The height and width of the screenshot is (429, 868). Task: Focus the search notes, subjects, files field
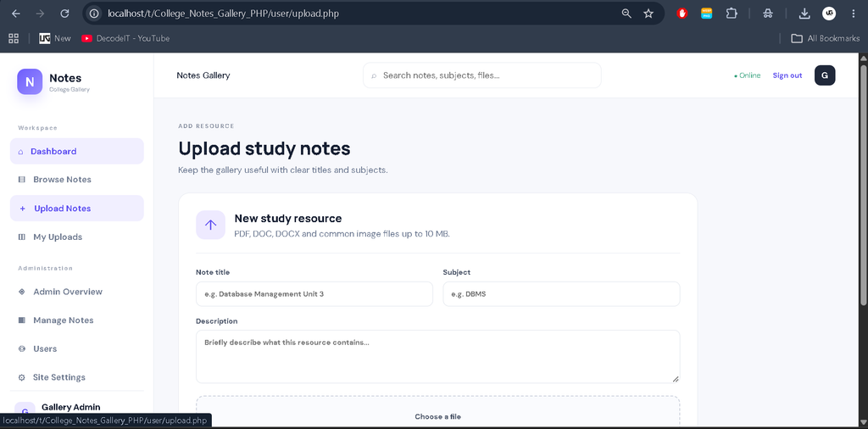[x=481, y=75]
